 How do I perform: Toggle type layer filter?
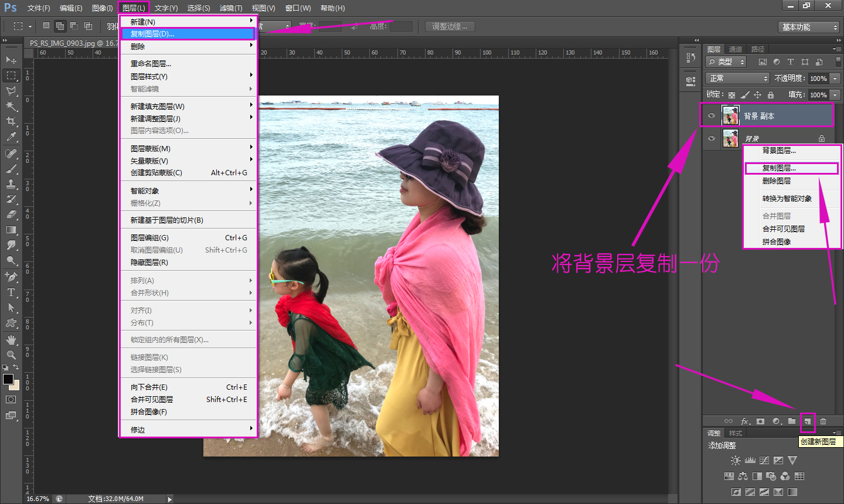(x=791, y=62)
